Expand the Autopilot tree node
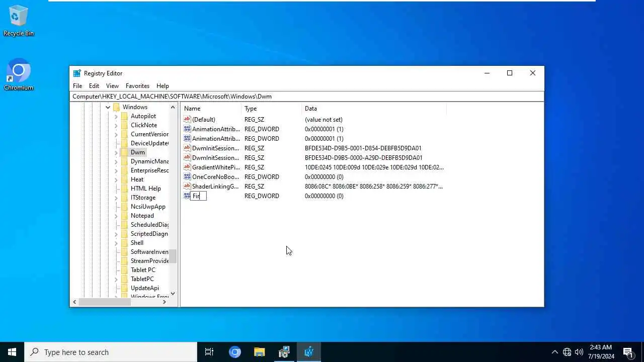 pos(116,116)
